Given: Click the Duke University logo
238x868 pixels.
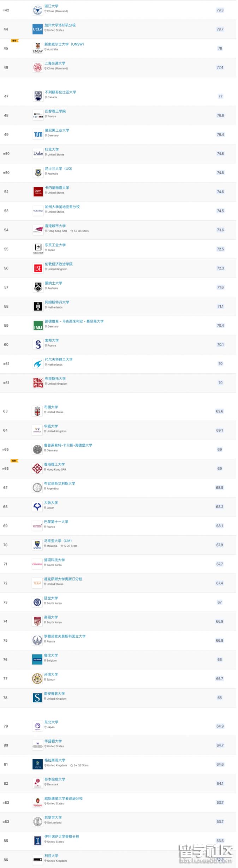Looking at the screenshot, I should coord(38,154).
